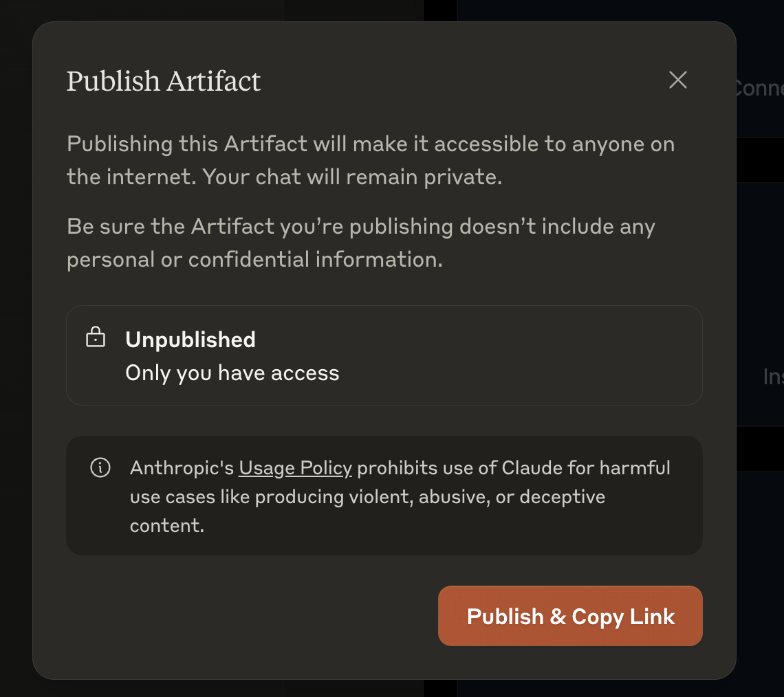Click 'use cases like producing violent' notice line
Screen dimensions: 784x697
pos(368,497)
